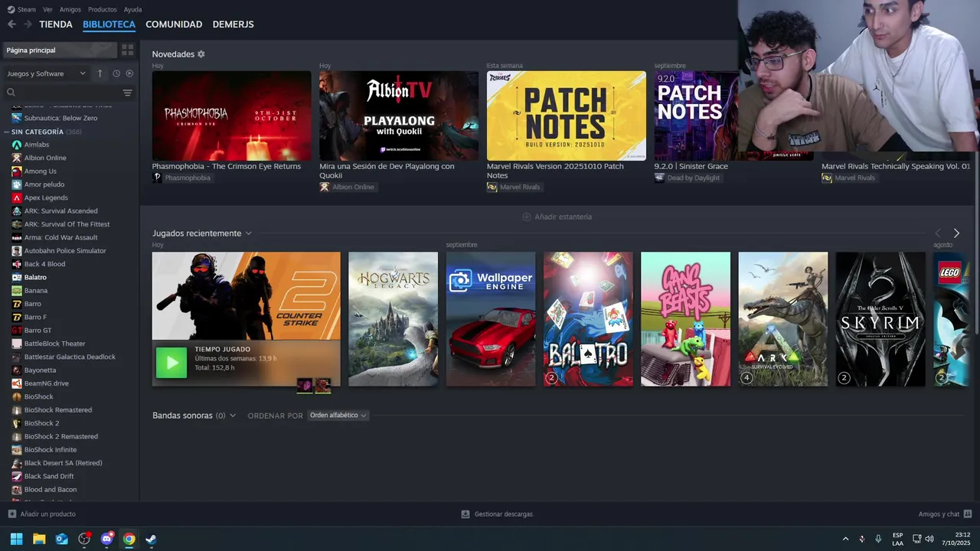Click Steam icon in taskbar
Screen dimensions: 980x551
(x=152, y=539)
